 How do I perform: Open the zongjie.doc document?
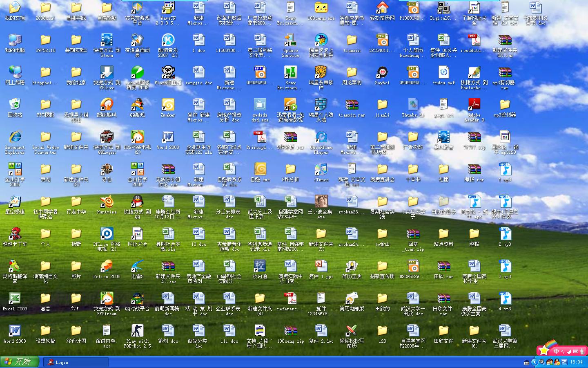pyautogui.click(x=198, y=75)
